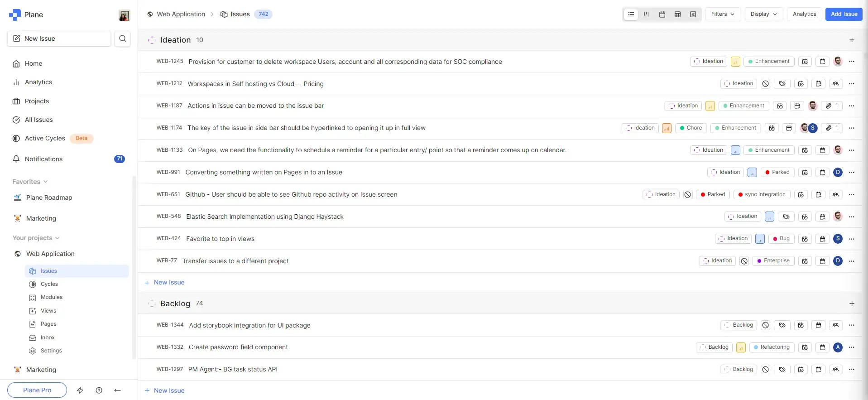868x400 pixels.
Task: Switch to Gantt chart layout view
Action: (693, 14)
